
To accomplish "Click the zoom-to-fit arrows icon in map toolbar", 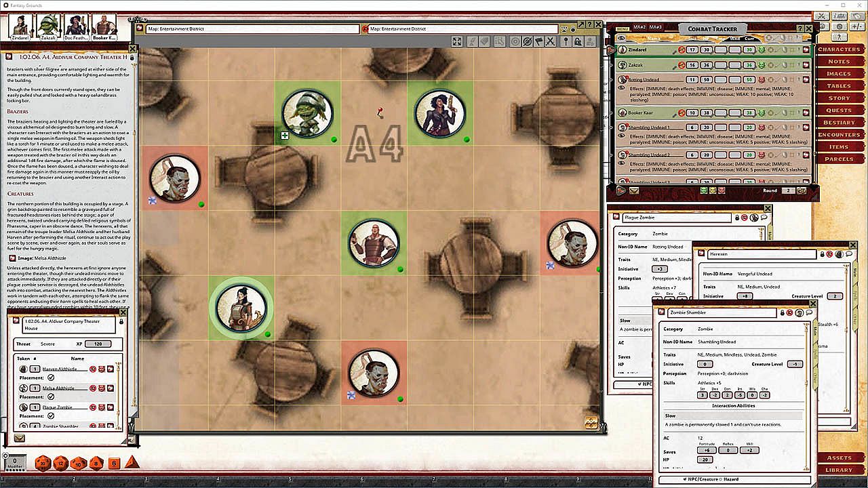I will (457, 42).
